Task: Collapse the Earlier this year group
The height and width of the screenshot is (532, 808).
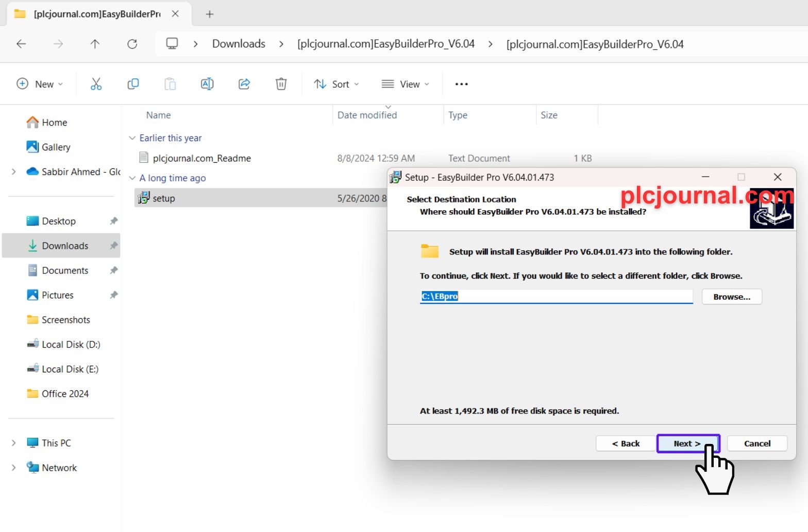Action: 132,138
